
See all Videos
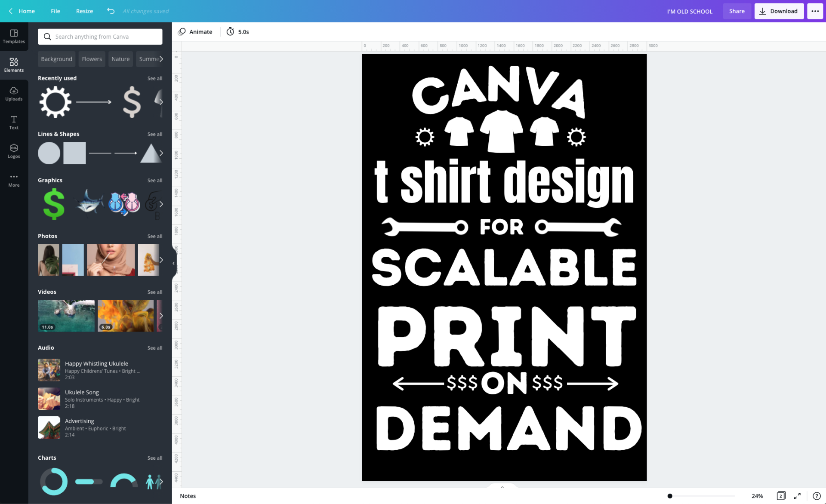pos(155,292)
